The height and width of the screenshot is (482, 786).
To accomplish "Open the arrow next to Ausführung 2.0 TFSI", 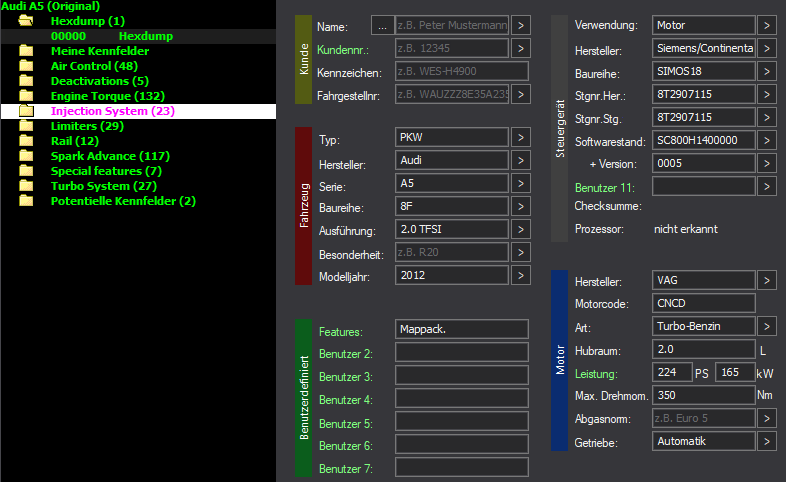I will point(521,229).
